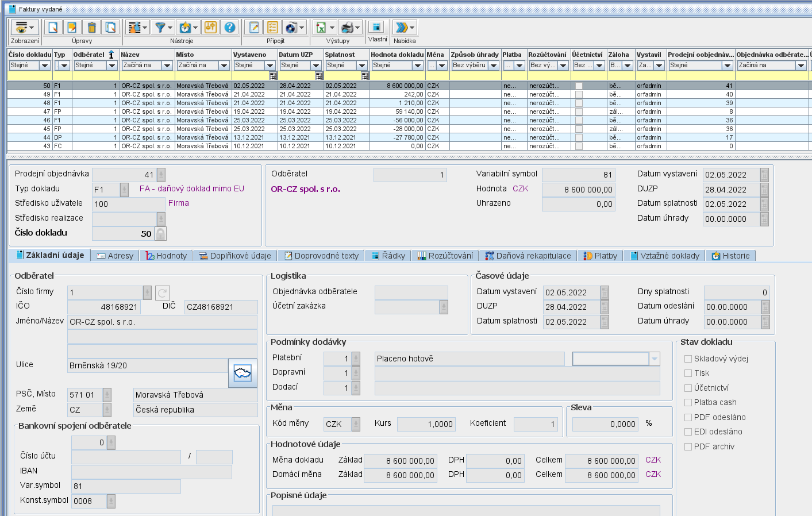The height and width of the screenshot is (516, 812).
Task: Click the trash can delete icon
Action: click(x=91, y=28)
